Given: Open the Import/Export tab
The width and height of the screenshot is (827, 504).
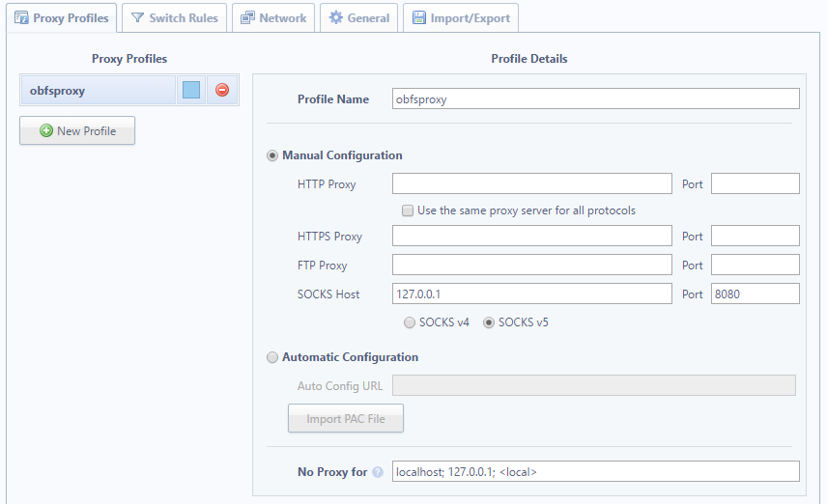Looking at the screenshot, I should [x=461, y=18].
